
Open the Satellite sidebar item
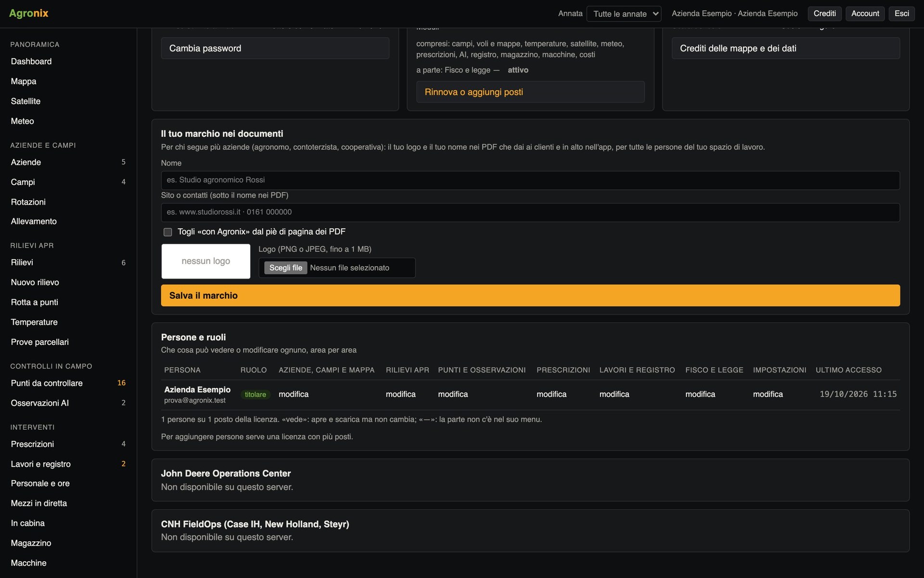point(68,101)
